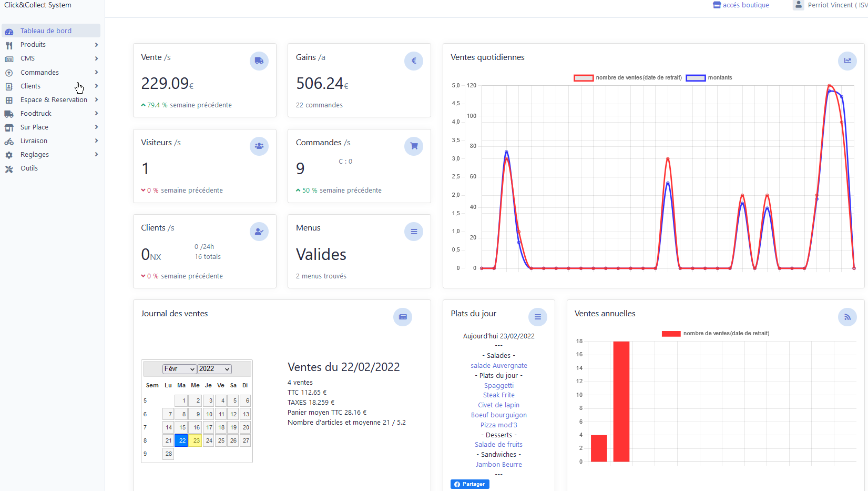Select day 23 in the calendar
The width and height of the screenshot is (868, 491).
tap(196, 440)
